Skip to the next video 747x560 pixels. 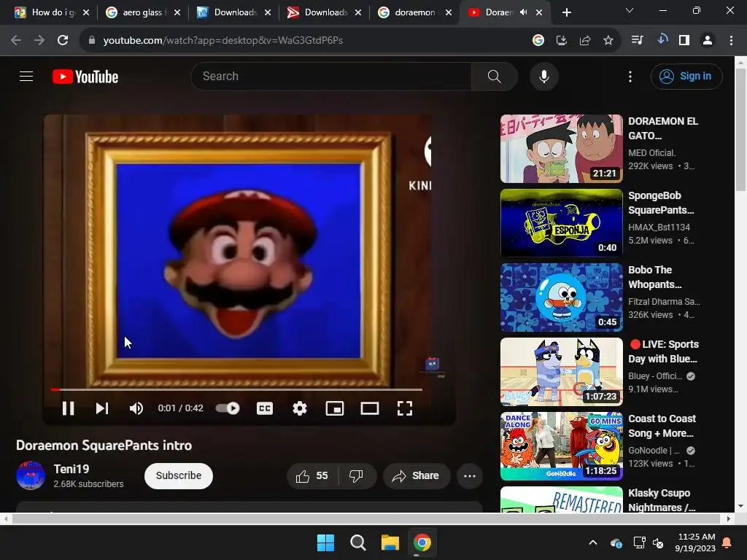click(x=102, y=408)
